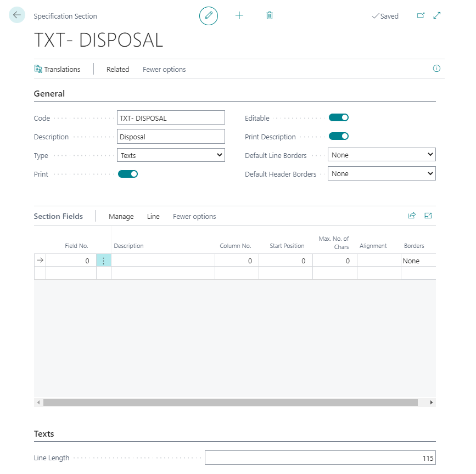This screenshot has height=474, width=476.
Task: Click Description cell in first row
Action: 163,261
